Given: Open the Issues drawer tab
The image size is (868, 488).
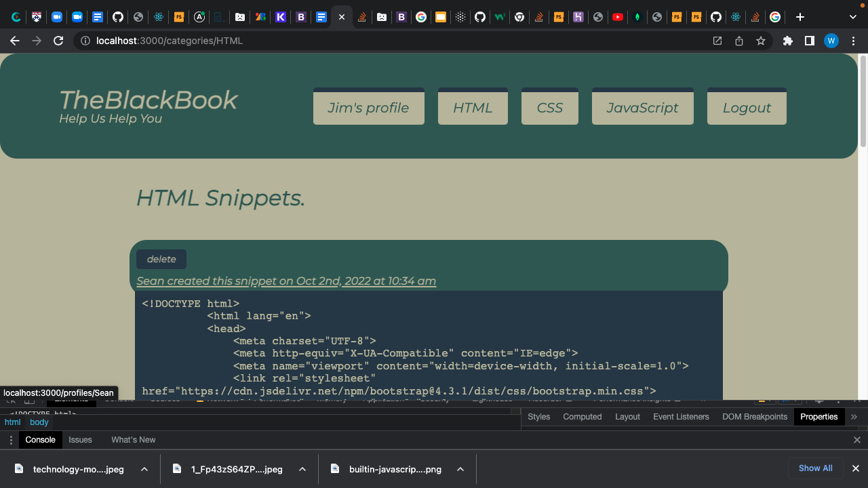Looking at the screenshot, I should click(x=80, y=440).
